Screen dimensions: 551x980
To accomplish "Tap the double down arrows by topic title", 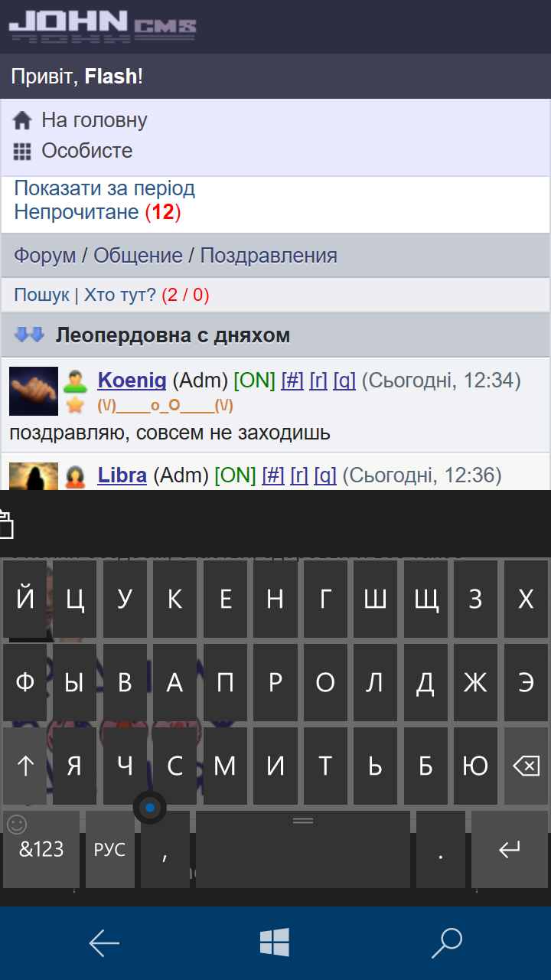I will pos(31,335).
